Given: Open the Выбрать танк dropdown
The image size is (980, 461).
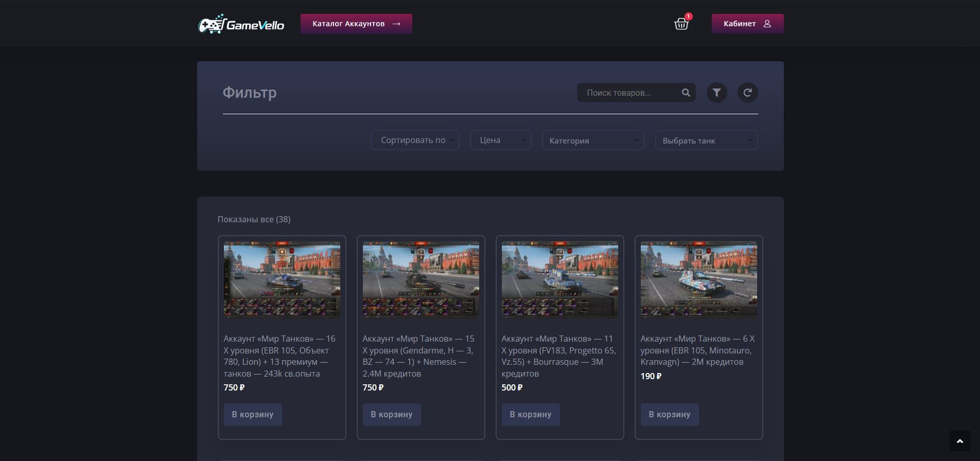Looking at the screenshot, I should click(707, 140).
